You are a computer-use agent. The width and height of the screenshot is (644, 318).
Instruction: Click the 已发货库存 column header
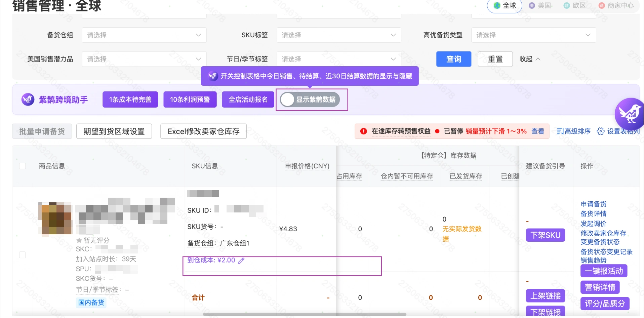466,176
